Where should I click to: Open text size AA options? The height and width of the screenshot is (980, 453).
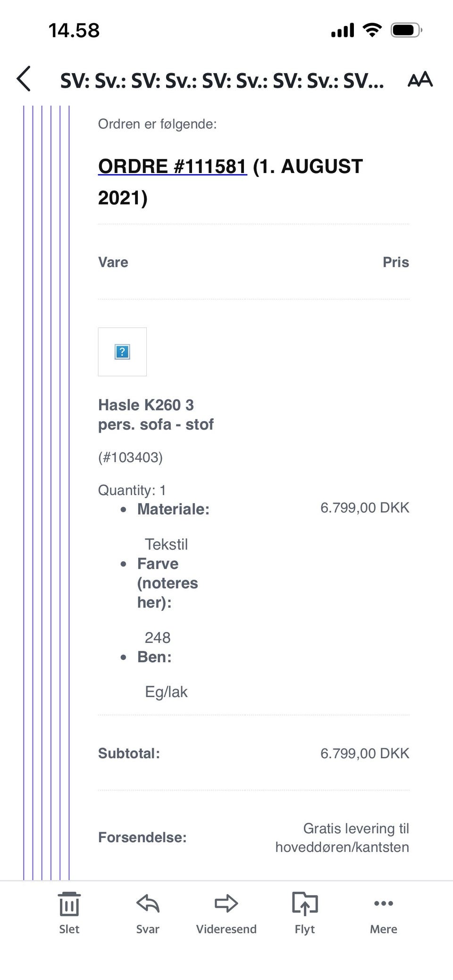tap(420, 79)
